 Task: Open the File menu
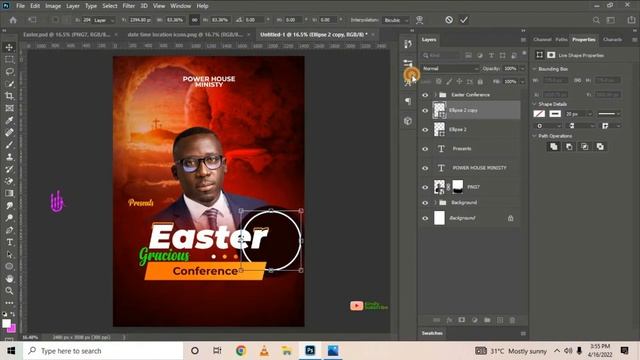[20, 6]
